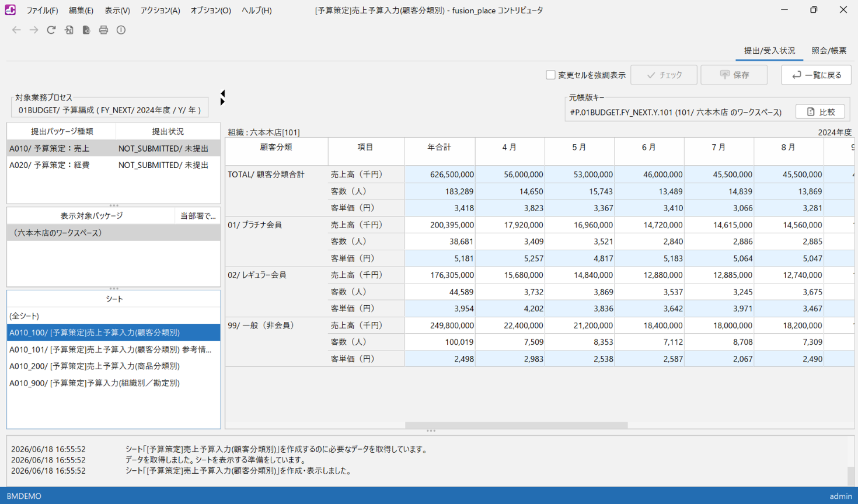Reload the sheet with the refresh icon
This screenshot has height=504, width=858.
51,30
